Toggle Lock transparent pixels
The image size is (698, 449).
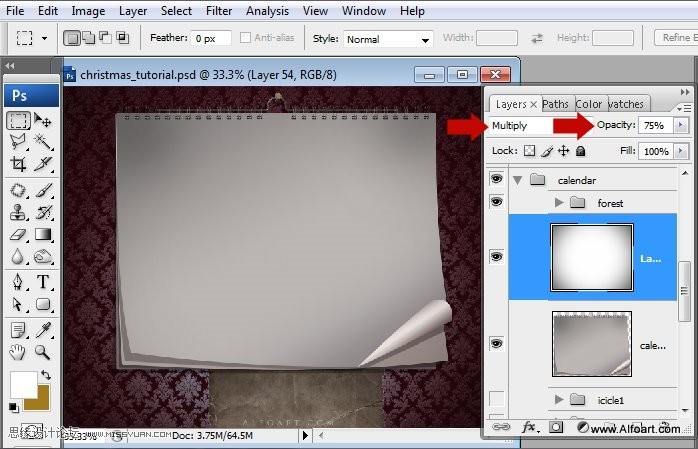click(x=529, y=151)
